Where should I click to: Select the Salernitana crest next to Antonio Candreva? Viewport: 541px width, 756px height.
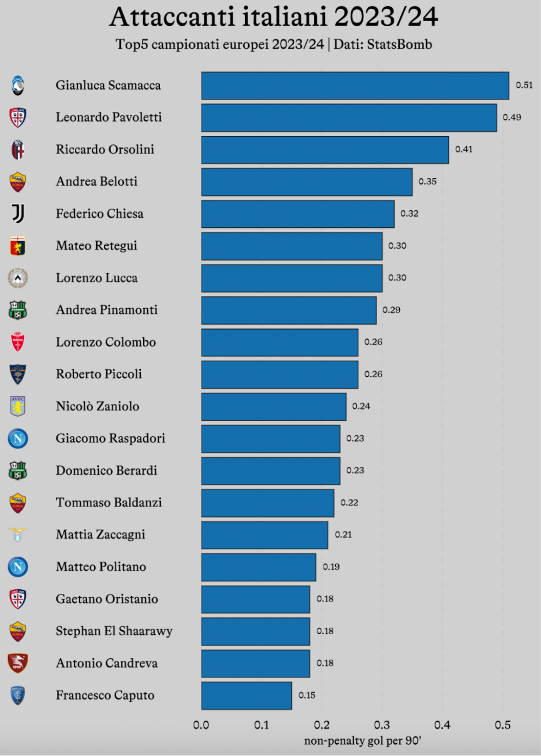(x=18, y=663)
